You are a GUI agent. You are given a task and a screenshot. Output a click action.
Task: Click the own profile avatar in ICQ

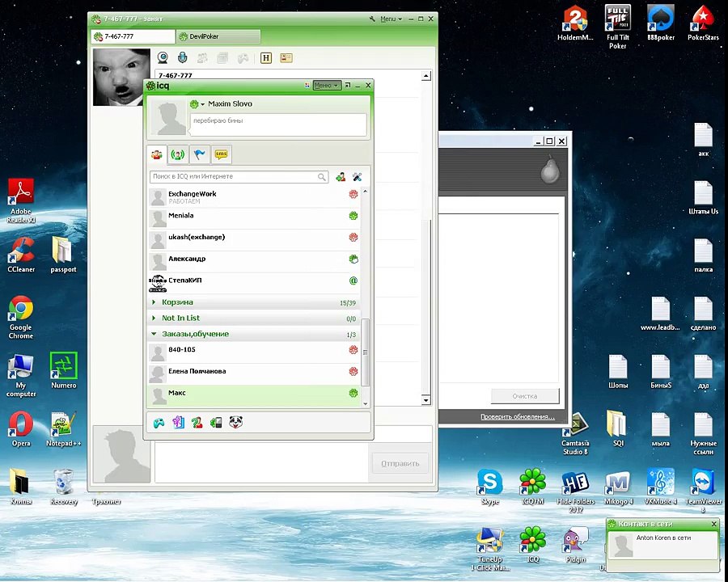pos(168,118)
